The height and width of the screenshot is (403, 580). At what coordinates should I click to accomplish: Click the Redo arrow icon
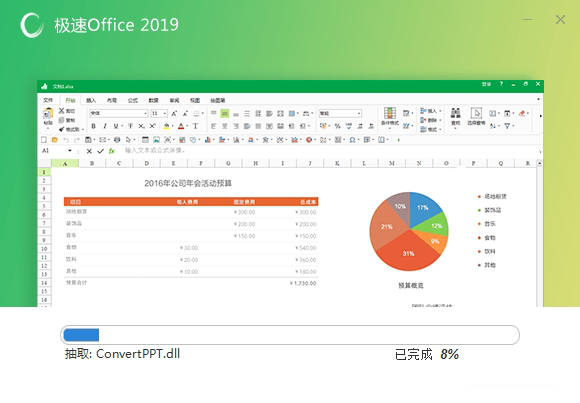77,140
